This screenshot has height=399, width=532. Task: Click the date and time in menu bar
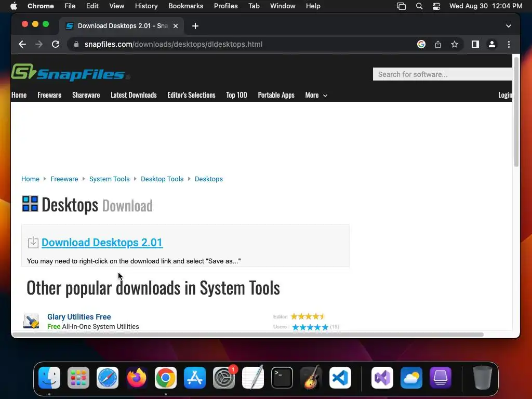[486, 6]
